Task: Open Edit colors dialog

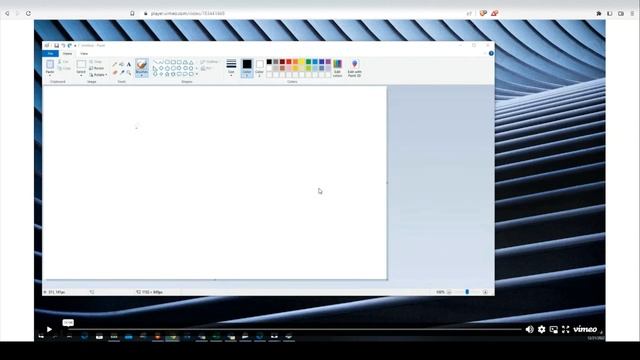Action: tap(337, 68)
